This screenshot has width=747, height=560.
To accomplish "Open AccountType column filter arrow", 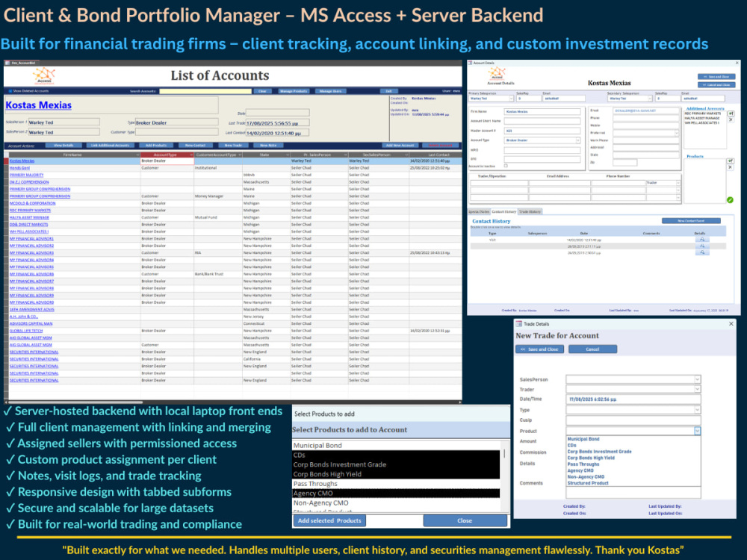I will coord(191,155).
